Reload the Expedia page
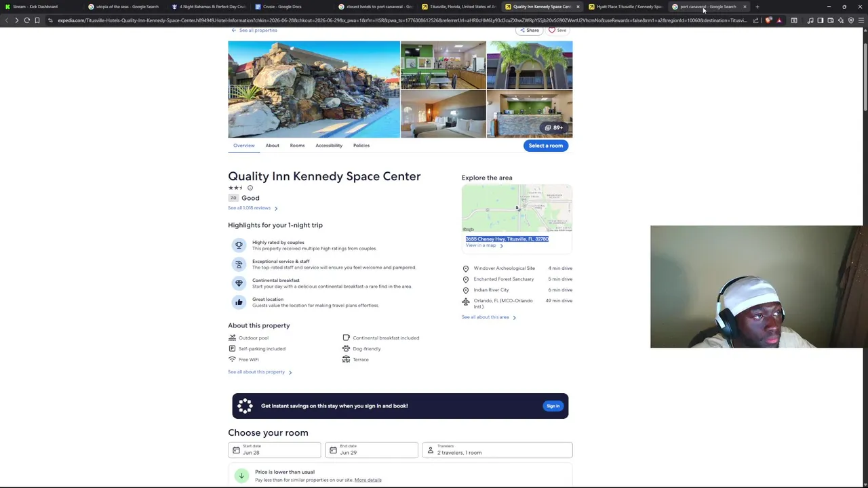 click(27, 20)
